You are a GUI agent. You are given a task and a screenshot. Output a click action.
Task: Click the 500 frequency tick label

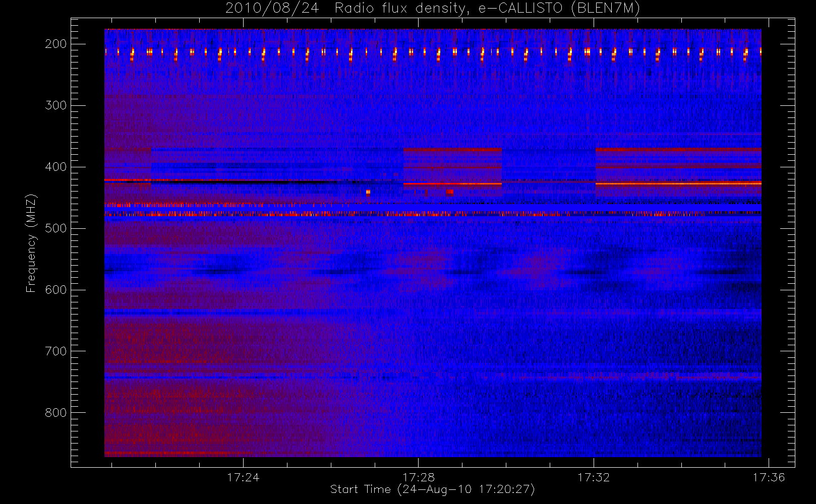click(56, 228)
